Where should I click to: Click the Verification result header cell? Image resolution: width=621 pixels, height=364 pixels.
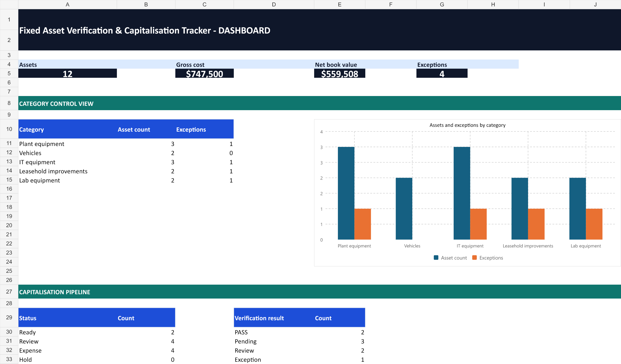tap(274, 318)
